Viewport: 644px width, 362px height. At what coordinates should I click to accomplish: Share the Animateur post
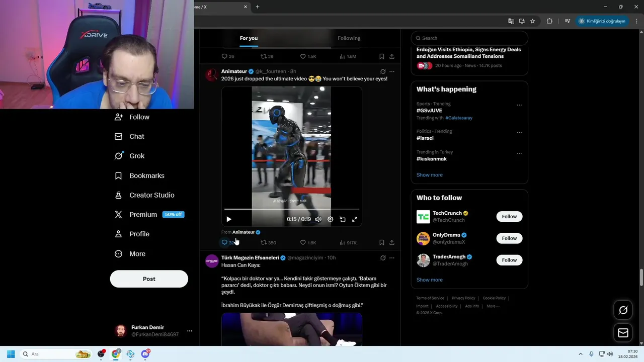(392, 242)
